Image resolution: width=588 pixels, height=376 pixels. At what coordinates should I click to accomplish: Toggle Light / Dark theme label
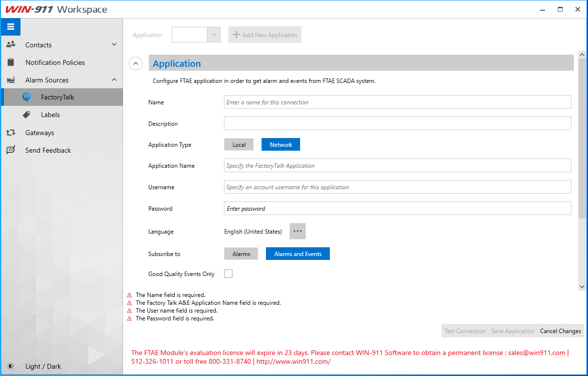click(x=43, y=366)
